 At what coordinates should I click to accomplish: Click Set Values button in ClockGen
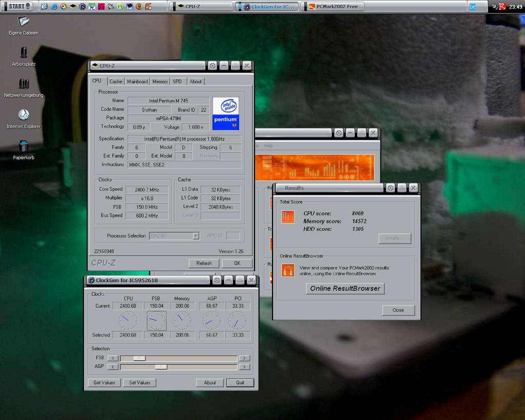140,383
